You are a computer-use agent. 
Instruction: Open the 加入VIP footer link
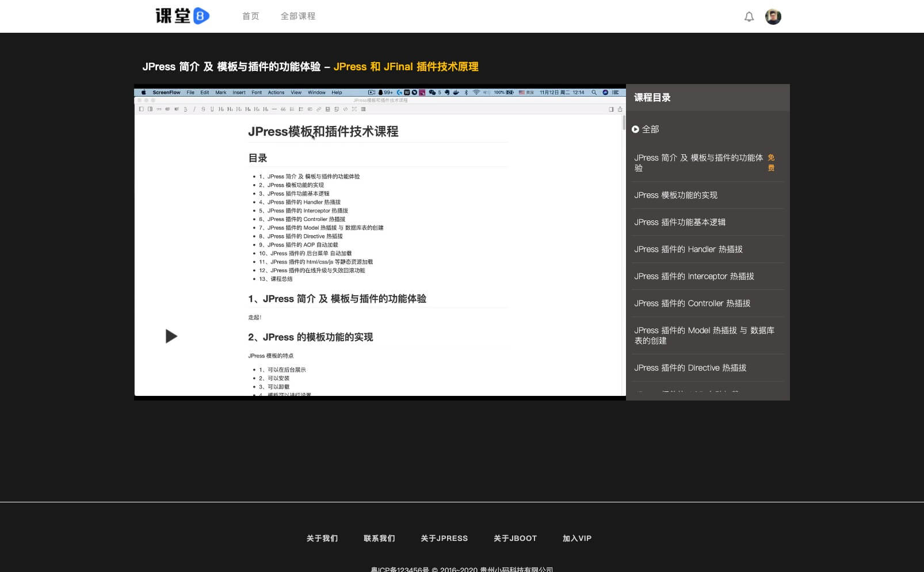(x=577, y=539)
